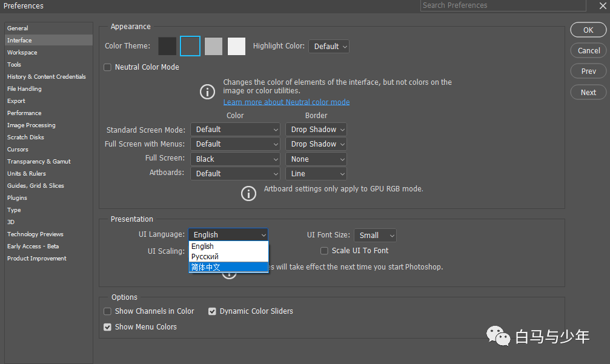Open Full Screen border dropdown showing None

tap(316, 159)
